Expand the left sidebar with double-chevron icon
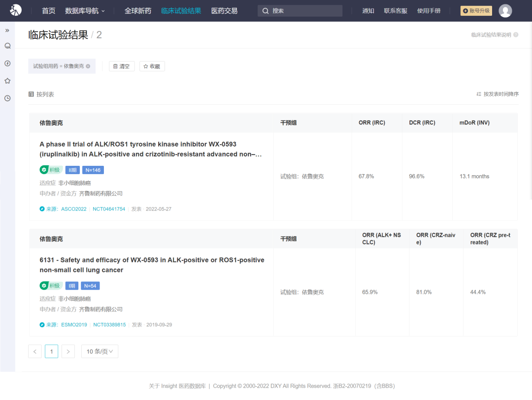Viewport: 532px width, 400px height. point(7,31)
